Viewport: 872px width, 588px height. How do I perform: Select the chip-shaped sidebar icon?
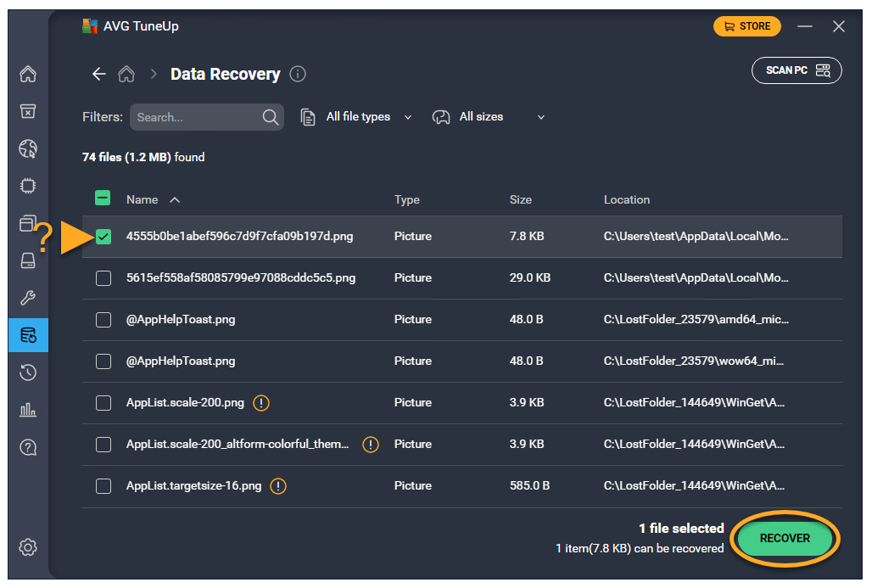tap(28, 186)
